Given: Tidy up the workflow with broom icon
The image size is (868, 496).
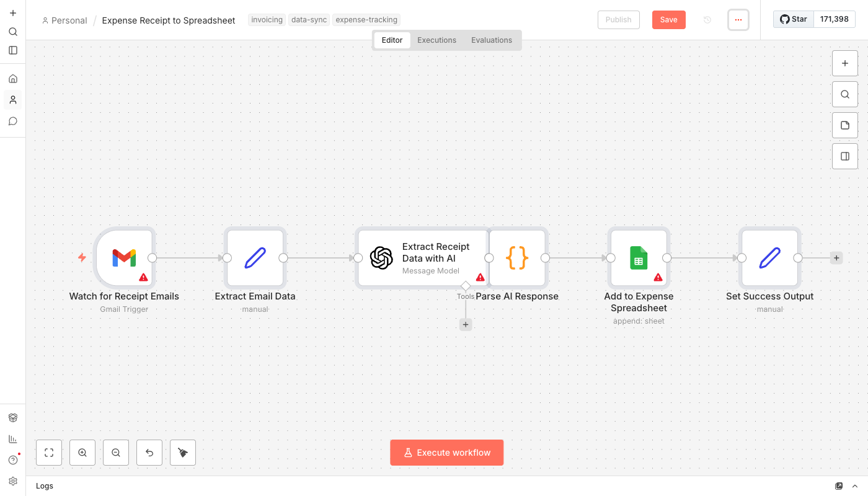Looking at the screenshot, I should (x=183, y=453).
